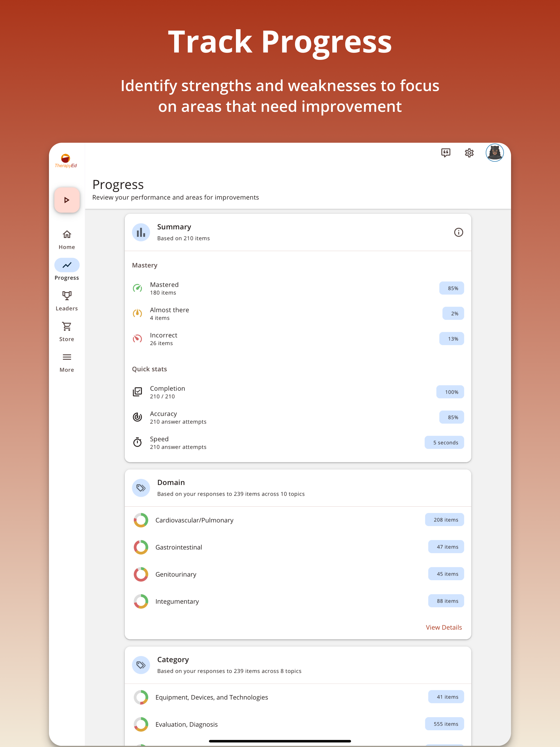Viewport: 560px width, 747px height.
Task: Select the Mastered gauge icon
Action: [138, 288]
